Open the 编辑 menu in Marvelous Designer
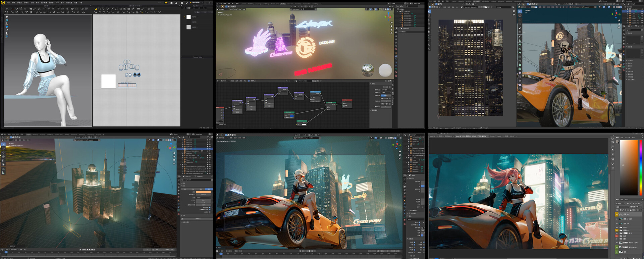The image size is (644, 259). click(13, 3)
